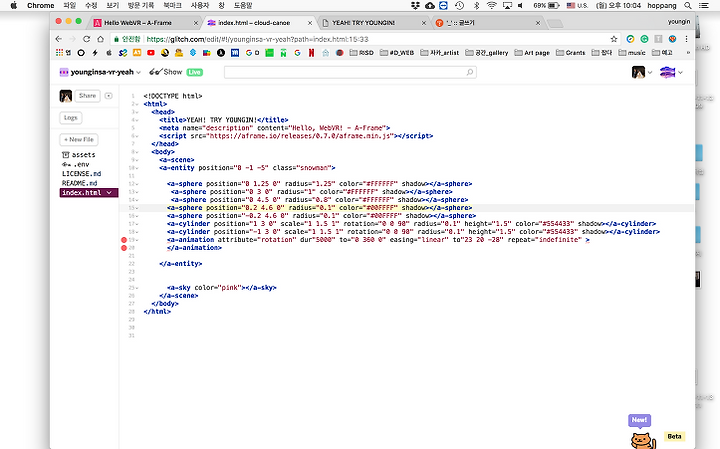
Task: Open the RSD bookmark folder
Action: 361,53
